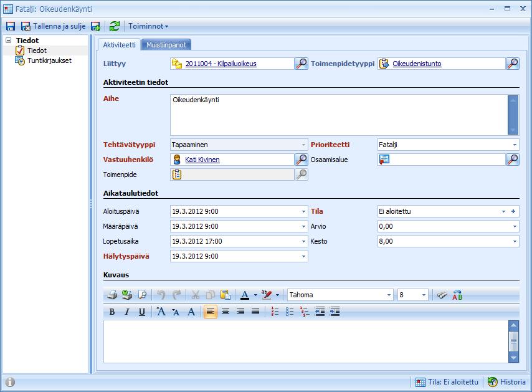Click the shrink font icon
The height and width of the screenshot is (392, 532).
pyautogui.click(x=176, y=312)
